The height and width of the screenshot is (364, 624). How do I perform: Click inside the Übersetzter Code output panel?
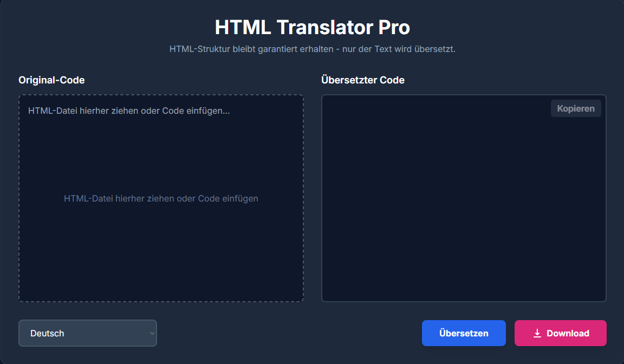[x=463, y=198]
